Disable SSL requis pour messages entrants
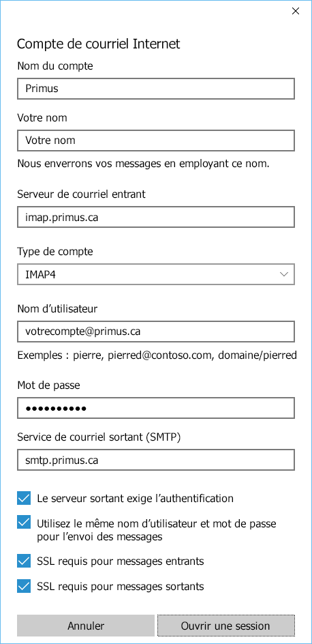 24,561
